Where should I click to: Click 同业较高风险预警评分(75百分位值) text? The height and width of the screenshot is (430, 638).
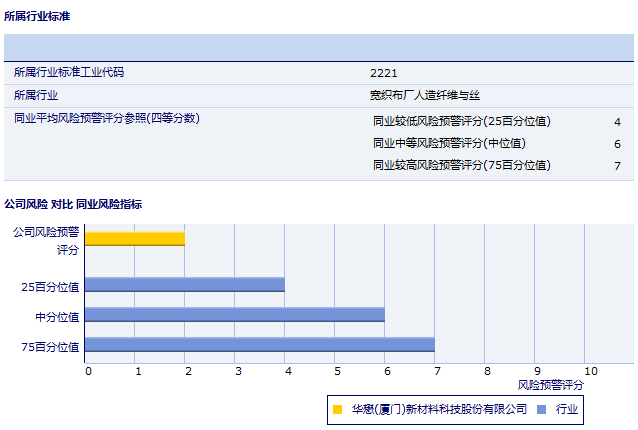click(x=461, y=166)
